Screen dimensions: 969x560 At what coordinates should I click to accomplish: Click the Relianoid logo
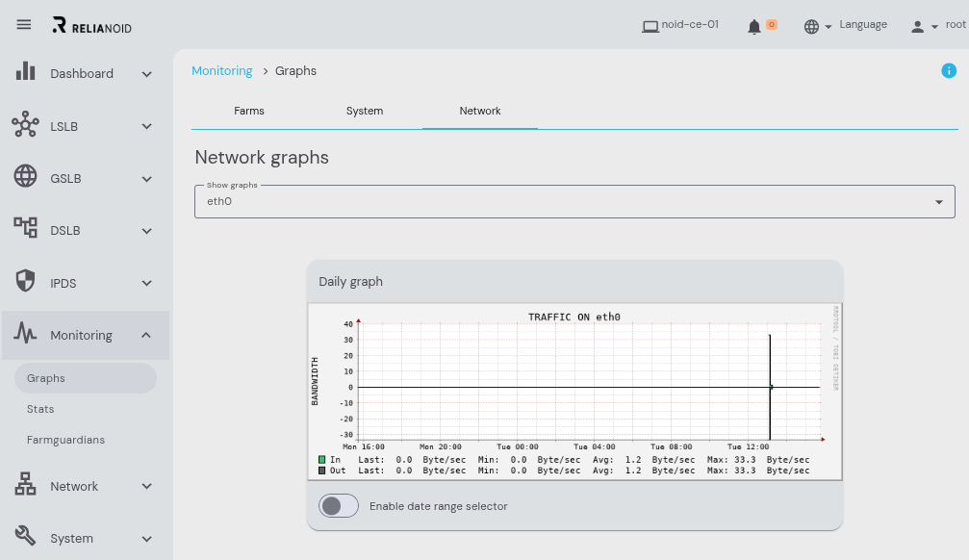(x=92, y=25)
